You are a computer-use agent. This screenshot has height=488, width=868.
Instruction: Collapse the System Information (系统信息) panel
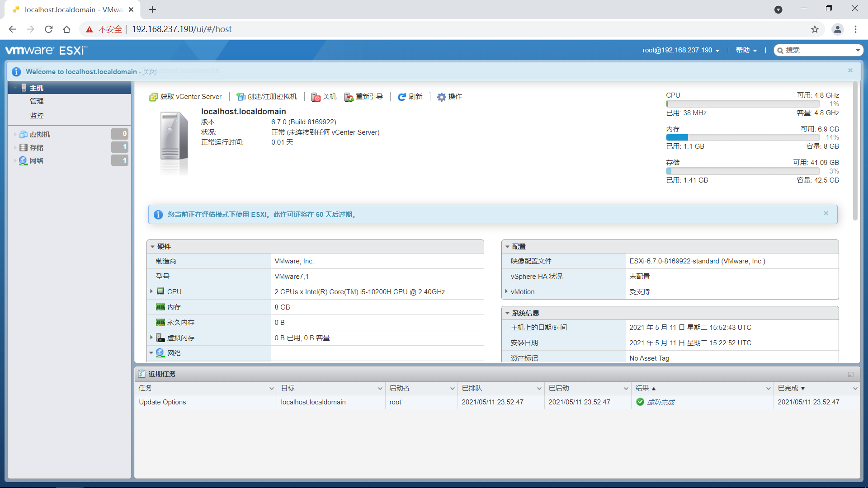(x=507, y=313)
